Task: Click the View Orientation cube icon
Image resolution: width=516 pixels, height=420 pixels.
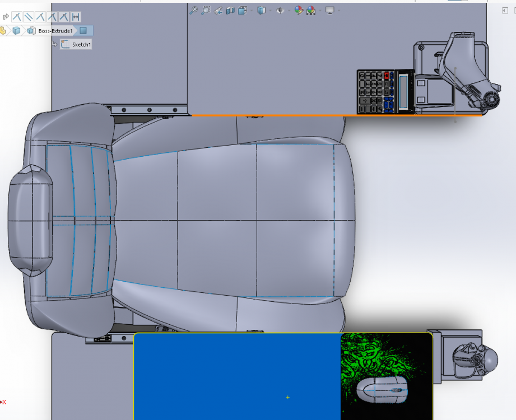Action: (x=241, y=10)
